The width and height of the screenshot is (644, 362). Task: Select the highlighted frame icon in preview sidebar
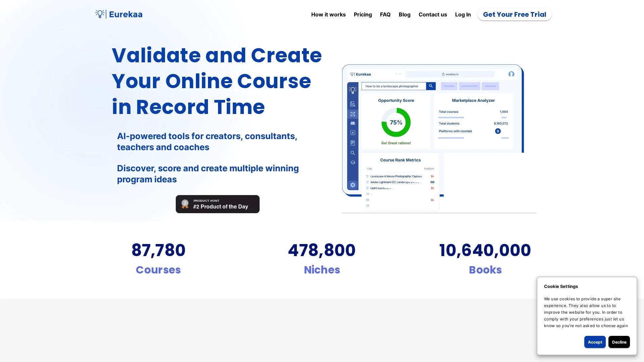coord(353,114)
